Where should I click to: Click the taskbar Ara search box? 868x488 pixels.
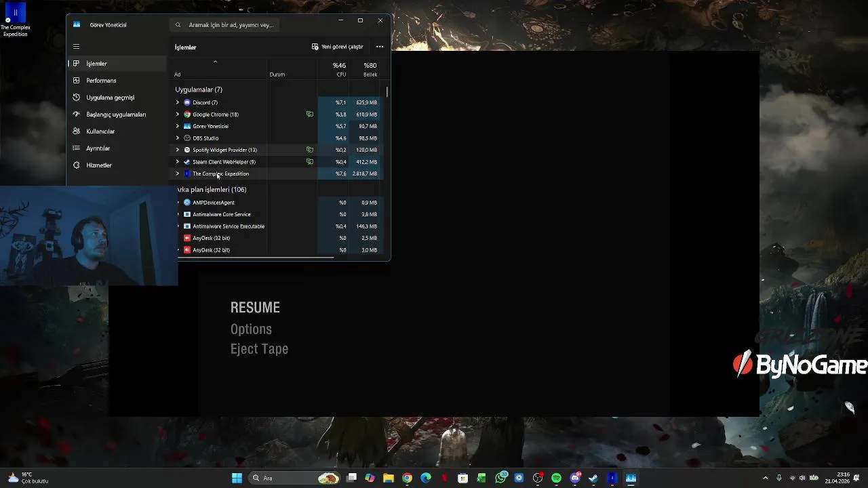pos(292,478)
